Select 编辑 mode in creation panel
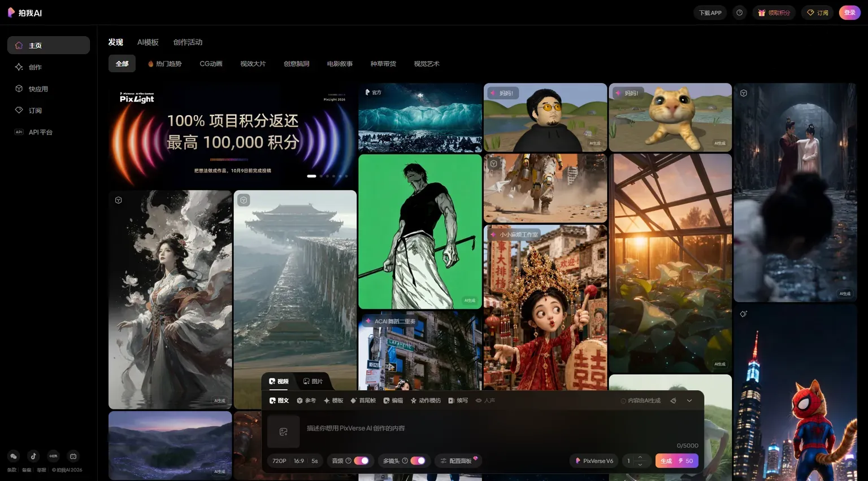Image resolution: width=868 pixels, height=481 pixels. [393, 400]
